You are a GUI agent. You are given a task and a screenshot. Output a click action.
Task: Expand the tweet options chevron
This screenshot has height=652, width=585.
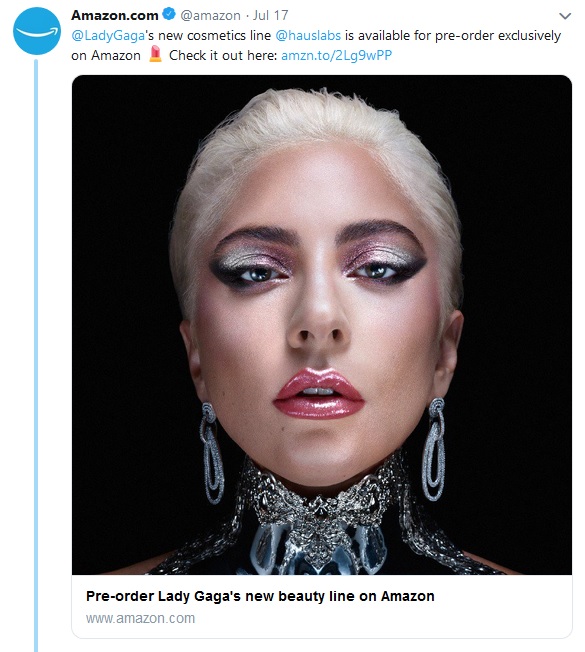[x=565, y=16]
